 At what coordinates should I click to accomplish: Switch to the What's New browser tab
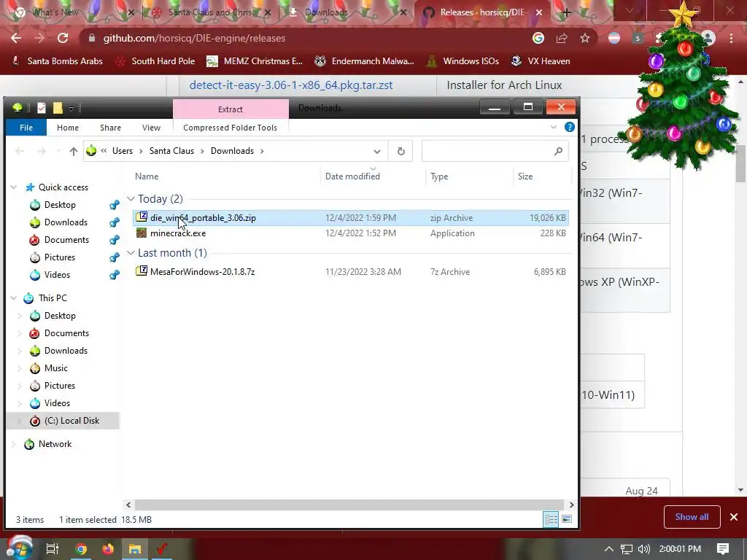55,12
